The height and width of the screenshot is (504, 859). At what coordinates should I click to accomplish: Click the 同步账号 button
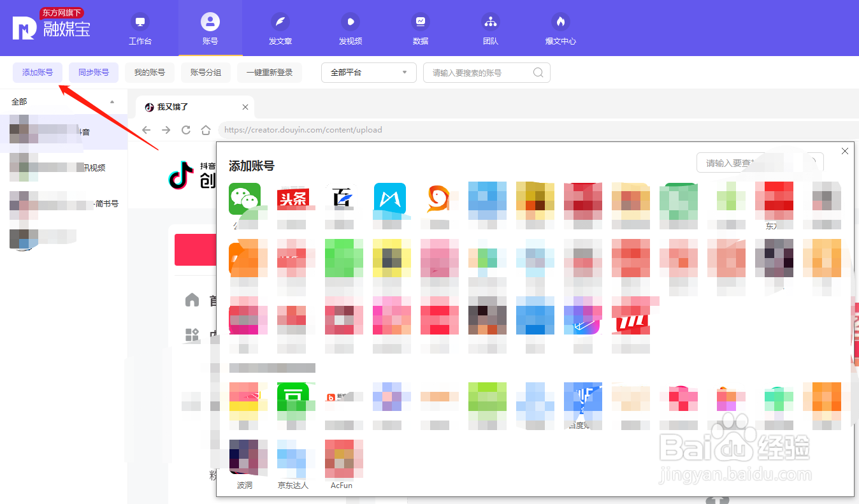pyautogui.click(x=94, y=73)
